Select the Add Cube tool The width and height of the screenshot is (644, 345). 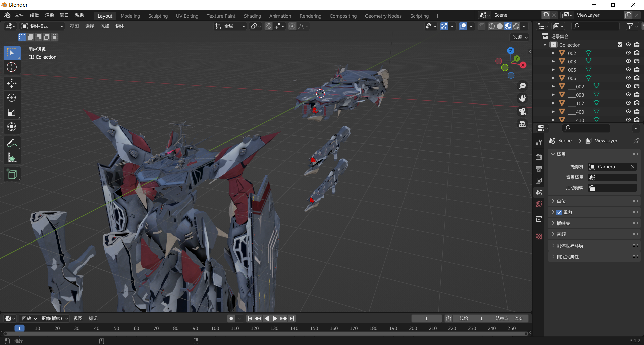click(12, 174)
